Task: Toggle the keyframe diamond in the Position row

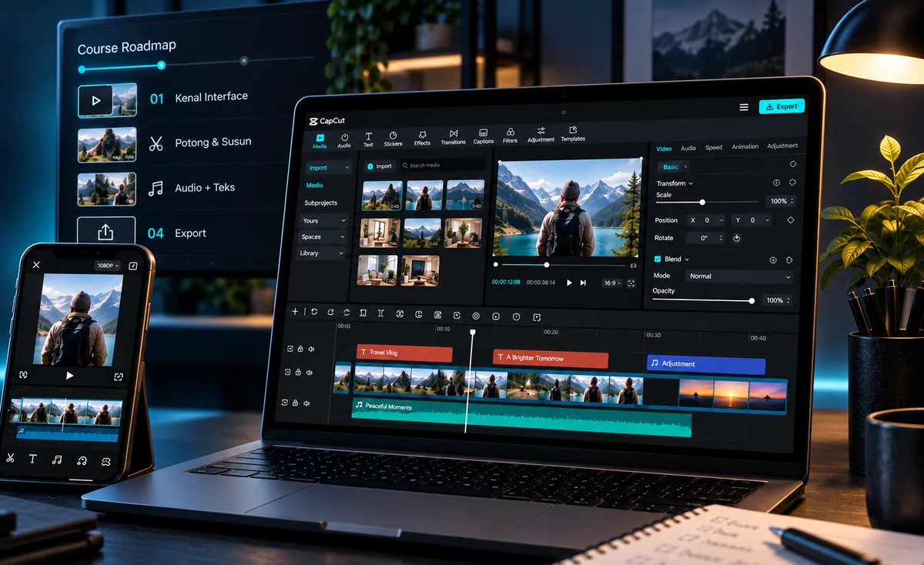Action: [x=790, y=220]
